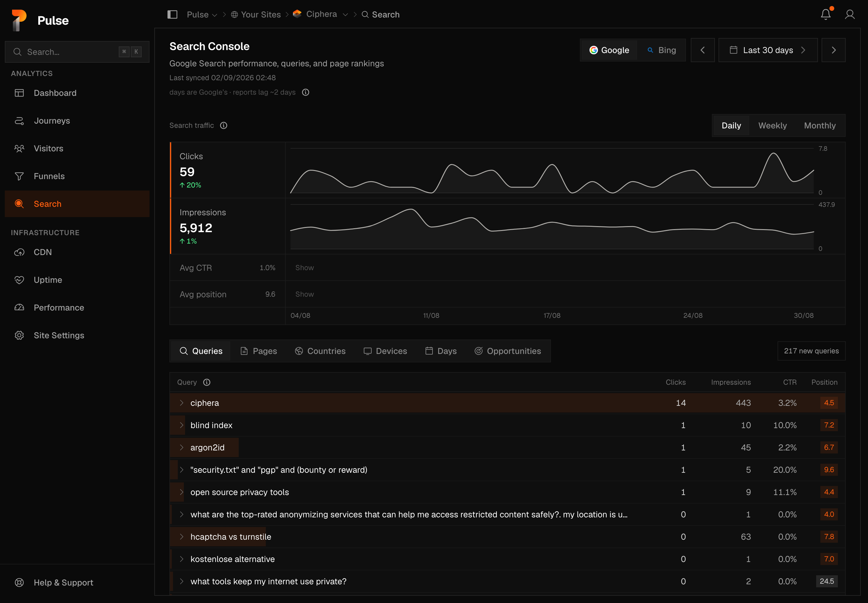Screen dimensions: 868x603
Task: Click the Performance gauge icon
Action: tap(19, 308)
